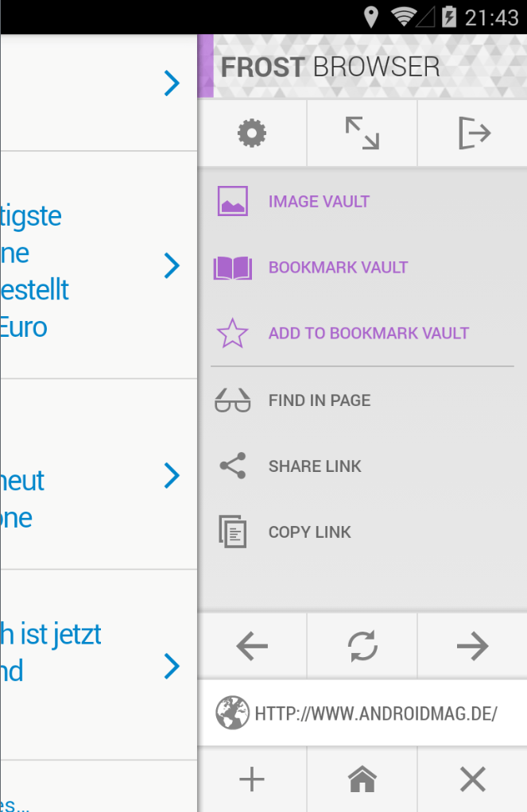
Task: Tap the Share Link nodes icon
Action: pyautogui.click(x=232, y=466)
